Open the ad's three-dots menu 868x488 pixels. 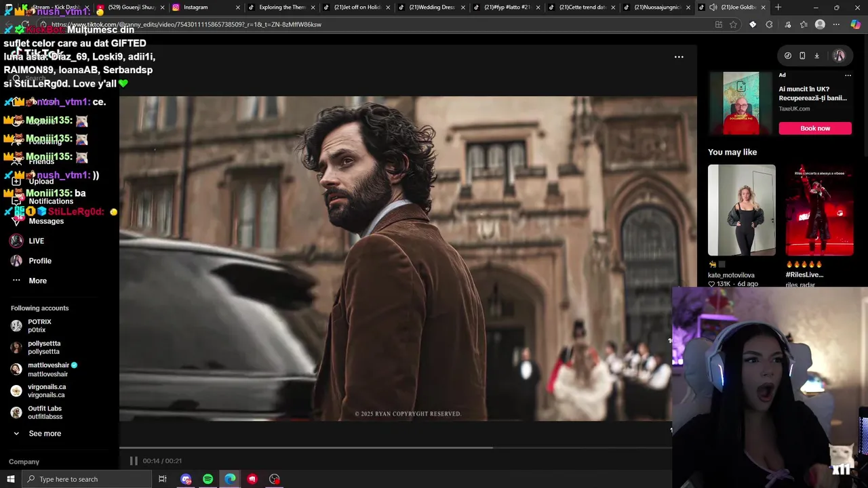[x=848, y=75]
